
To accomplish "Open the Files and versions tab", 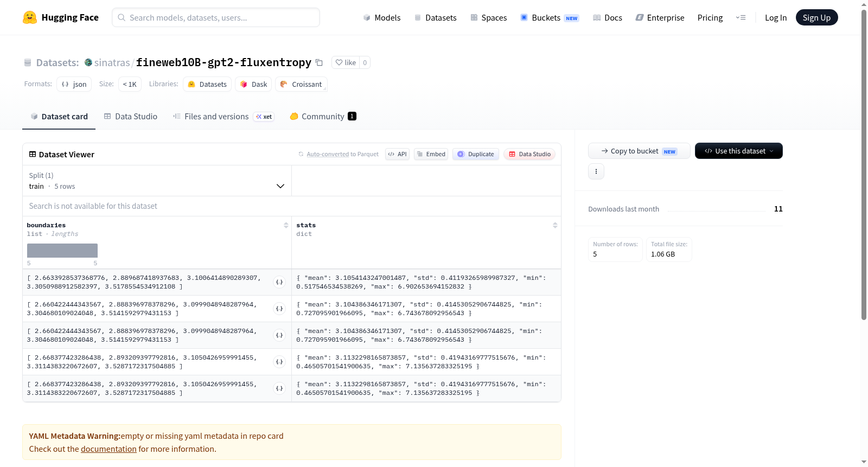I will point(223,117).
